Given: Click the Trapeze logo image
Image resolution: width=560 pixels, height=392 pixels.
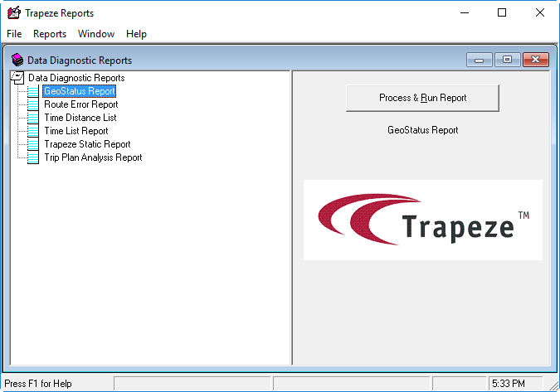Looking at the screenshot, I should coord(423,220).
